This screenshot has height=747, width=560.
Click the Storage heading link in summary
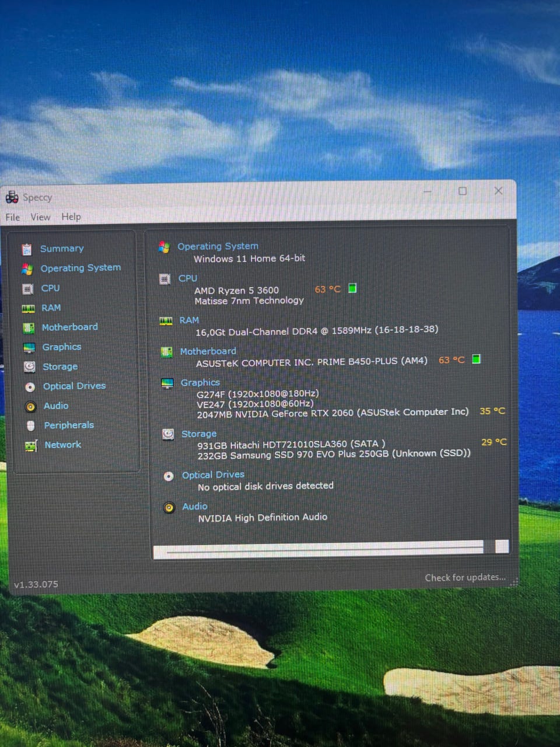199,434
